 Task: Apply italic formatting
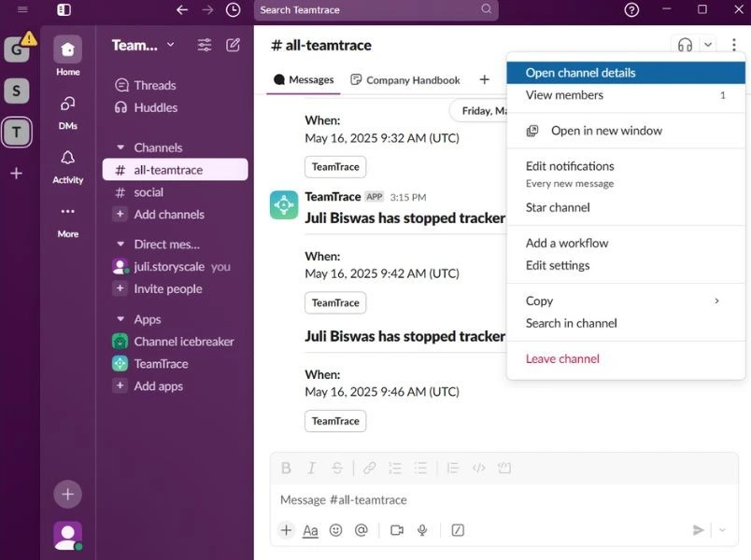pyautogui.click(x=312, y=468)
